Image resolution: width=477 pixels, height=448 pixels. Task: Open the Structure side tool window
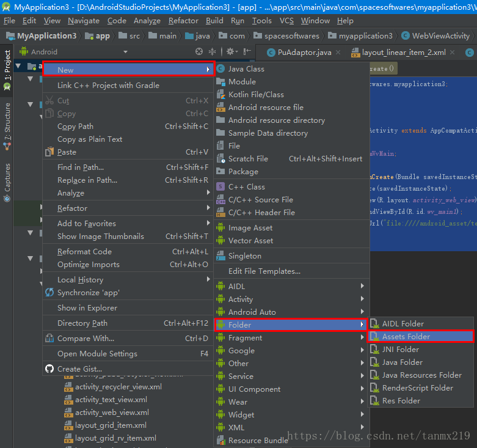pyautogui.click(x=7, y=127)
